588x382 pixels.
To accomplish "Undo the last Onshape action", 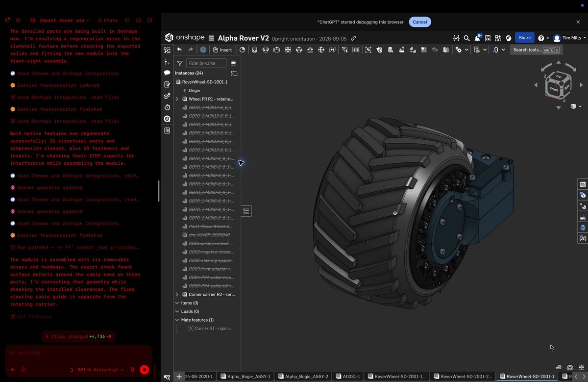I will (x=179, y=50).
